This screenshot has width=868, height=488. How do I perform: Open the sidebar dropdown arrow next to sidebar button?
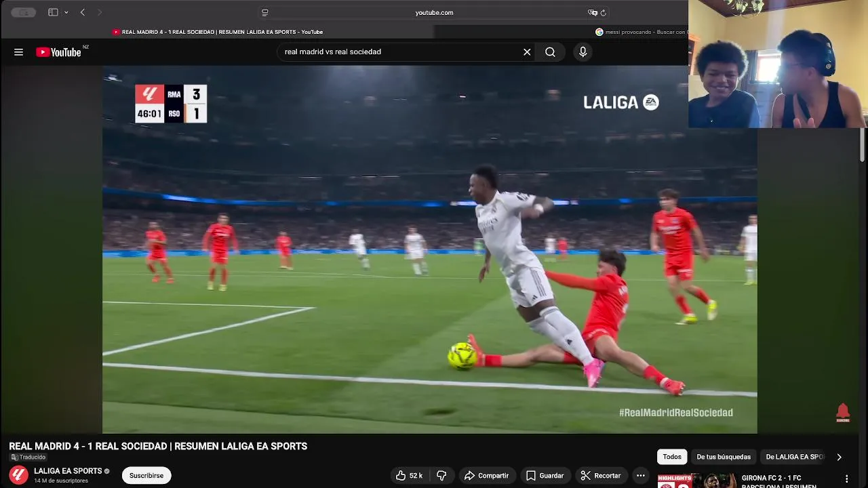(x=66, y=12)
